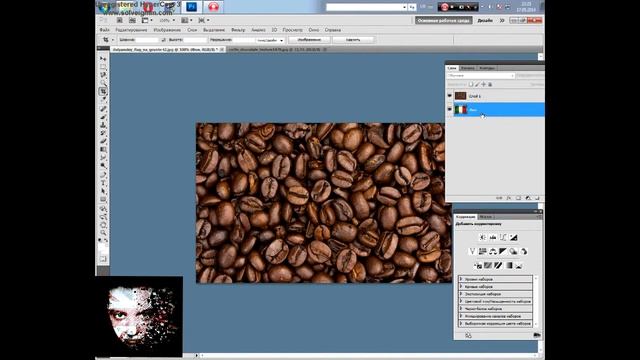Add a Vibrance adjustment
The image size is (640, 360).
point(472,251)
